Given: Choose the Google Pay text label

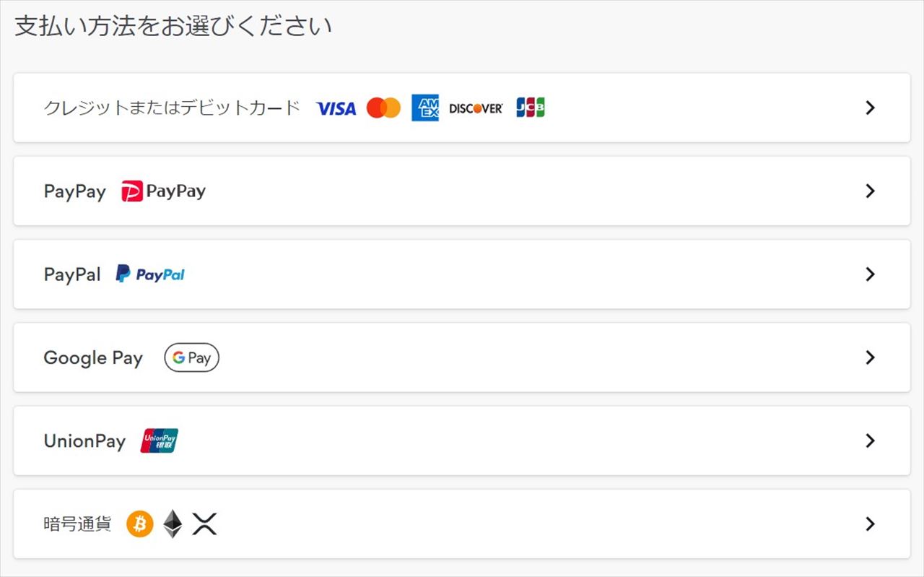Looking at the screenshot, I should point(93,358).
